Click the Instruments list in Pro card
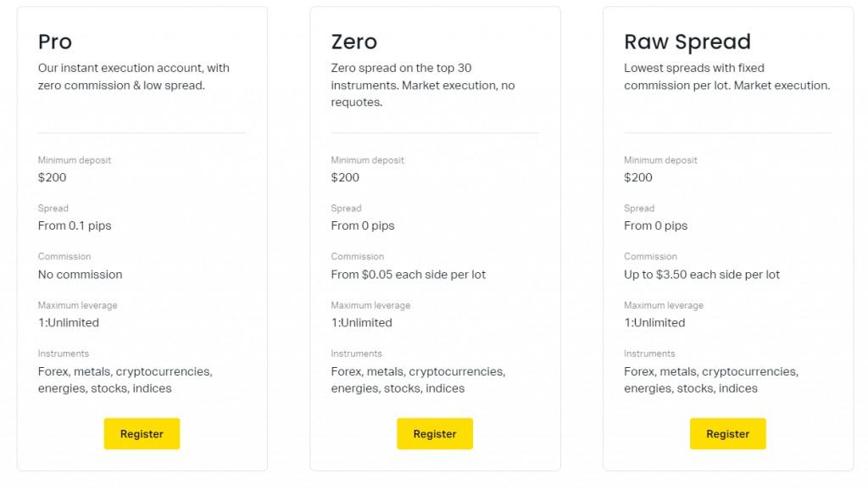 (125, 380)
